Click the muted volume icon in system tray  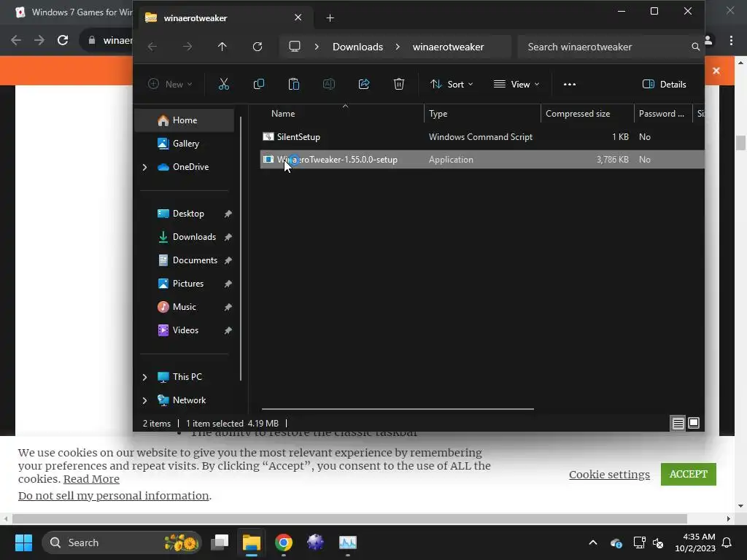pyautogui.click(x=658, y=542)
